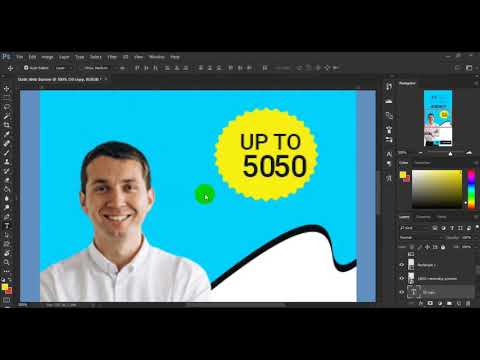Lock all layer attributes
The height and width of the screenshot is (360, 480).
coord(443,247)
